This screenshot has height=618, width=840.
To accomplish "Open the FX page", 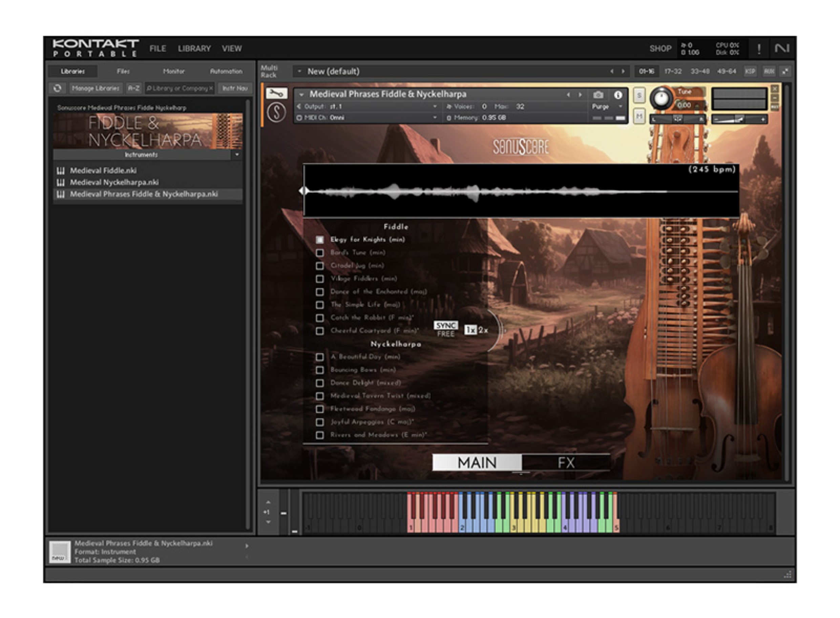I will click(566, 463).
